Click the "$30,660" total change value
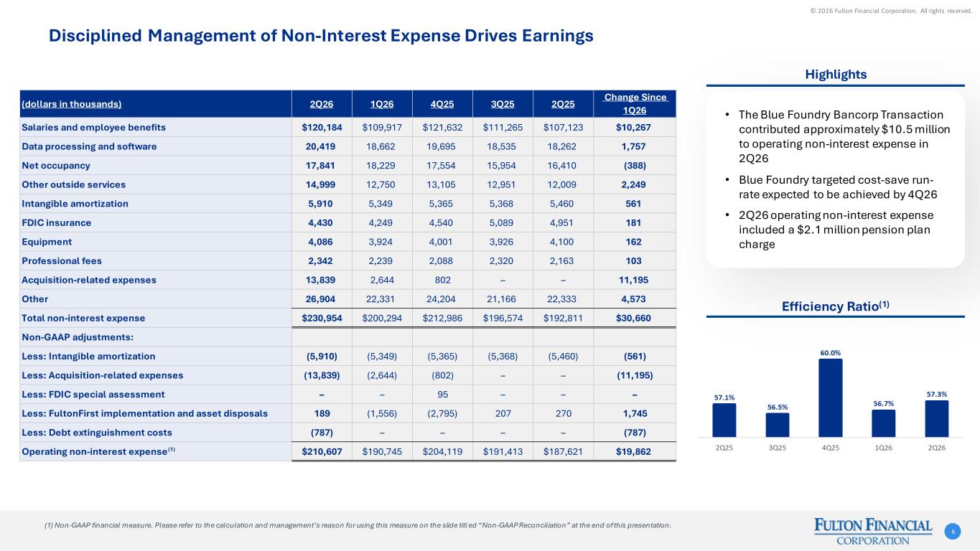980x551 pixels. (635, 318)
